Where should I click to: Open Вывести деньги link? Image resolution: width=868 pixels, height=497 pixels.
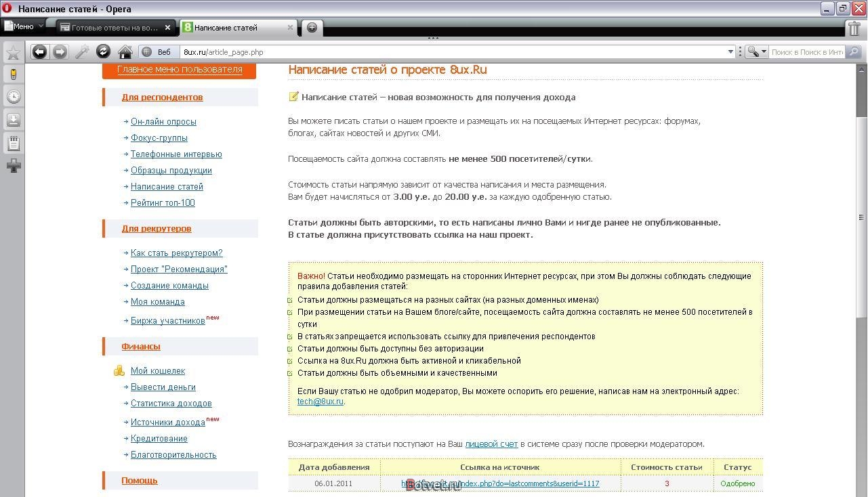pyautogui.click(x=163, y=387)
